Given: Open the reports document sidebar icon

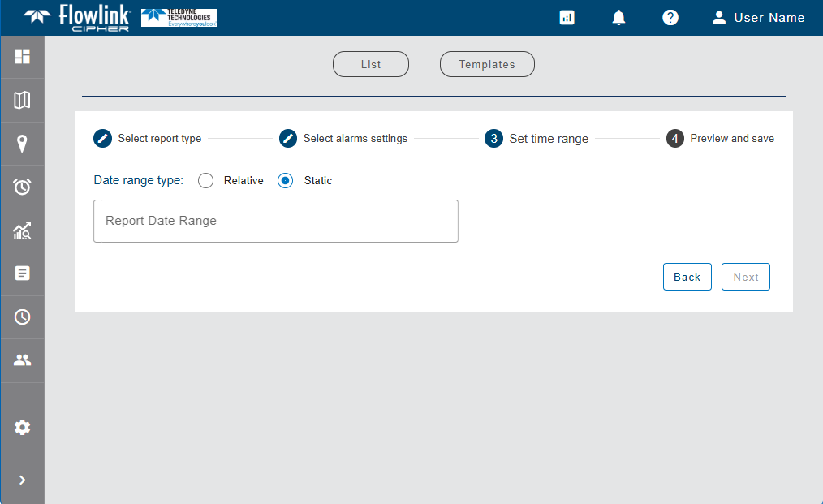Looking at the screenshot, I should pos(23,274).
